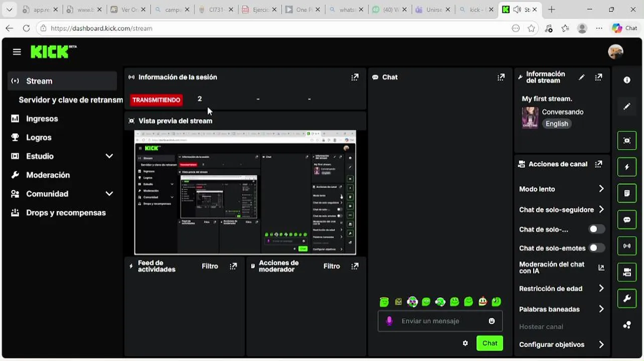Toggle stream preview widget in the right sidebar

[x=627, y=141]
